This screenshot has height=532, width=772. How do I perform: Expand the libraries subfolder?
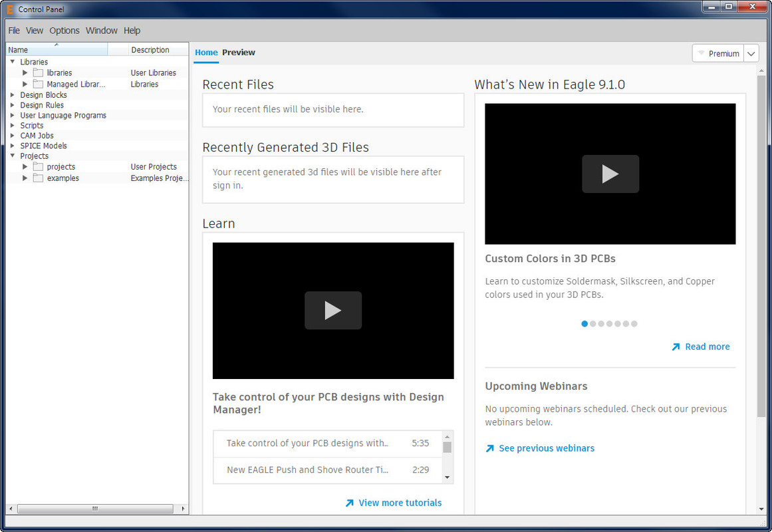click(25, 73)
